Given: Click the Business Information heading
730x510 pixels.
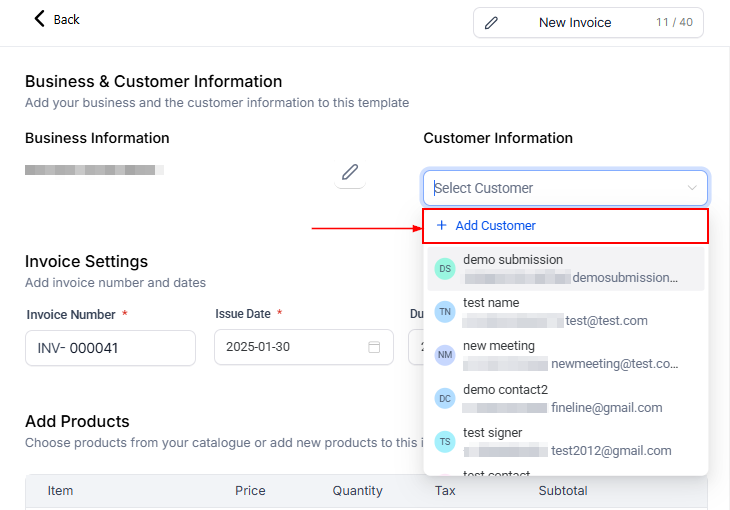Looking at the screenshot, I should point(97,138).
